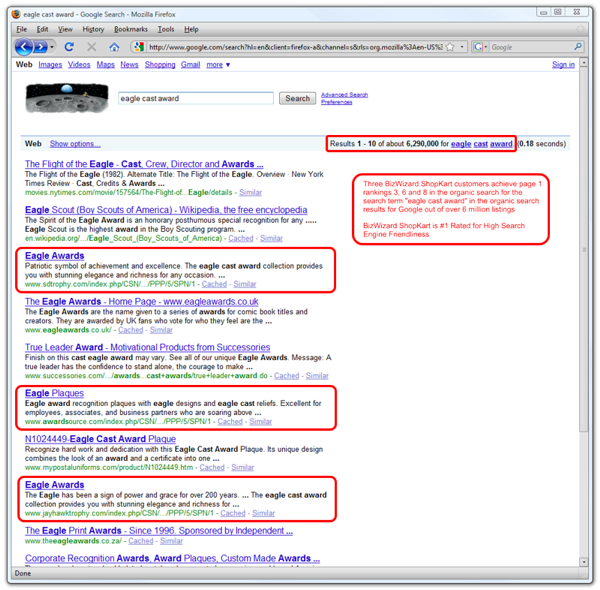Click the URL address field
The height and width of the screenshot is (590, 600).
[295, 47]
